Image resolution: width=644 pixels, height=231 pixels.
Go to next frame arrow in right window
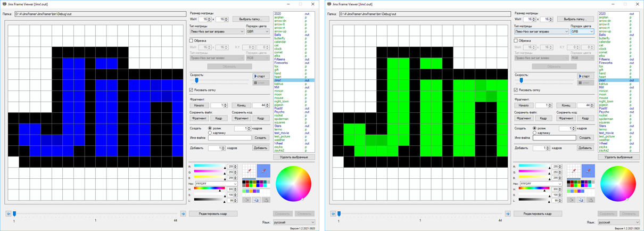tap(508, 213)
